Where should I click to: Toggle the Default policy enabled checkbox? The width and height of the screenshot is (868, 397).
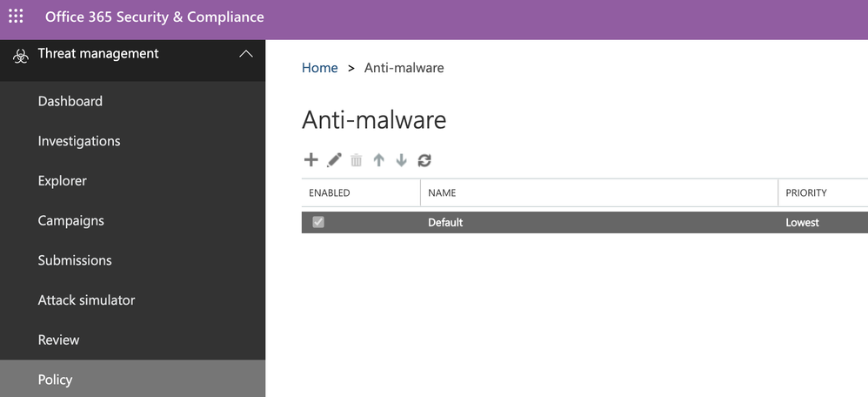pyautogui.click(x=318, y=222)
